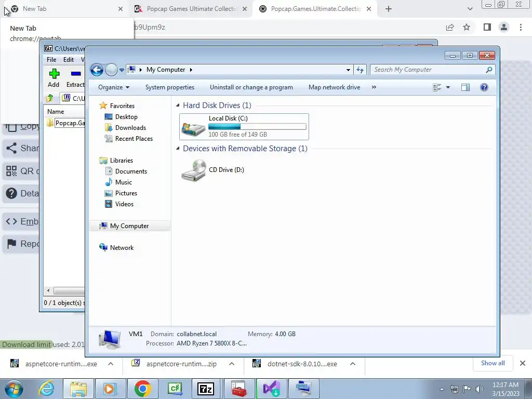Toggle the Chrome side panel icon

pos(487,27)
